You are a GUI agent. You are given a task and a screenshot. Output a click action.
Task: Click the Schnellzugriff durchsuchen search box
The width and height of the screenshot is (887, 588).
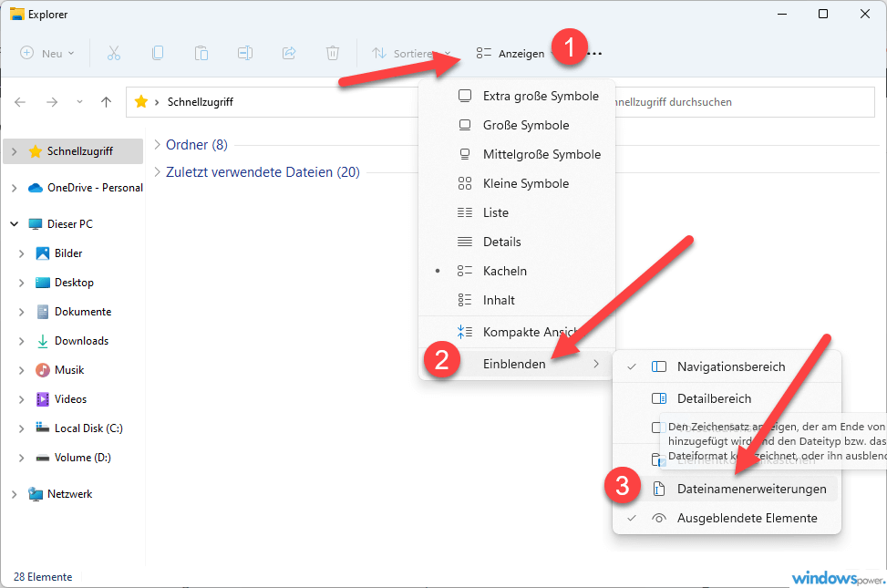click(x=744, y=102)
